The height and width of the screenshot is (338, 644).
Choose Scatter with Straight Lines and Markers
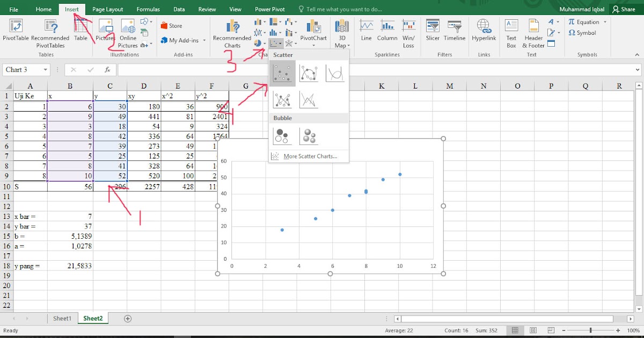282,99
